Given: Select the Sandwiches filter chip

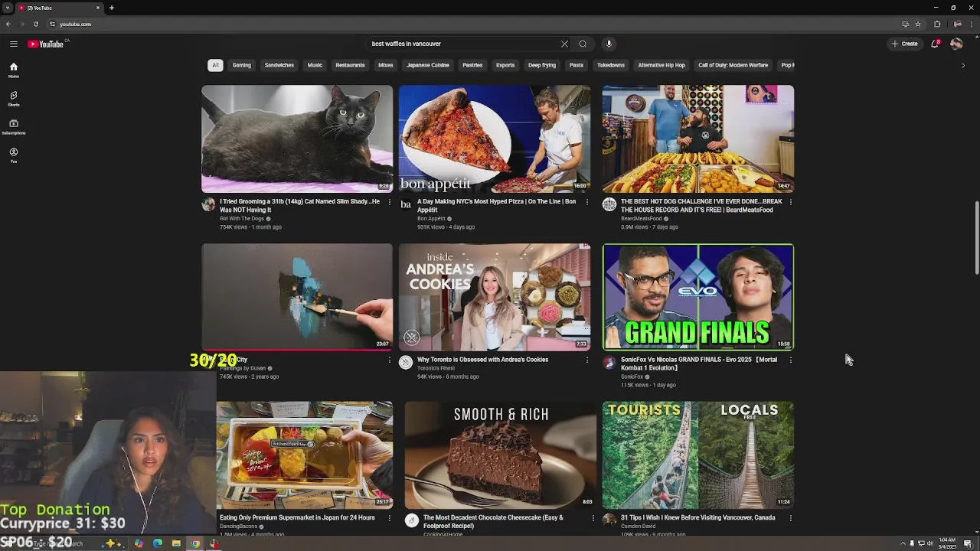Looking at the screenshot, I should (x=279, y=65).
